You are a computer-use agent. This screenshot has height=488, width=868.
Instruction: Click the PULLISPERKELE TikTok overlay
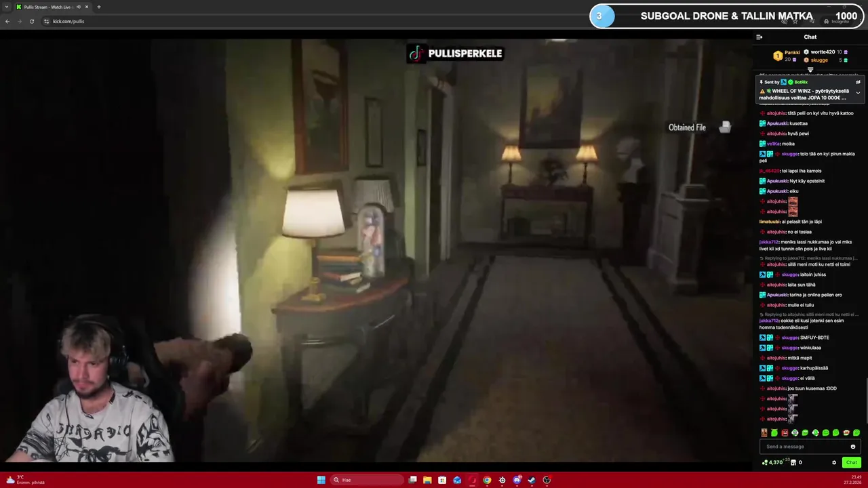(455, 54)
